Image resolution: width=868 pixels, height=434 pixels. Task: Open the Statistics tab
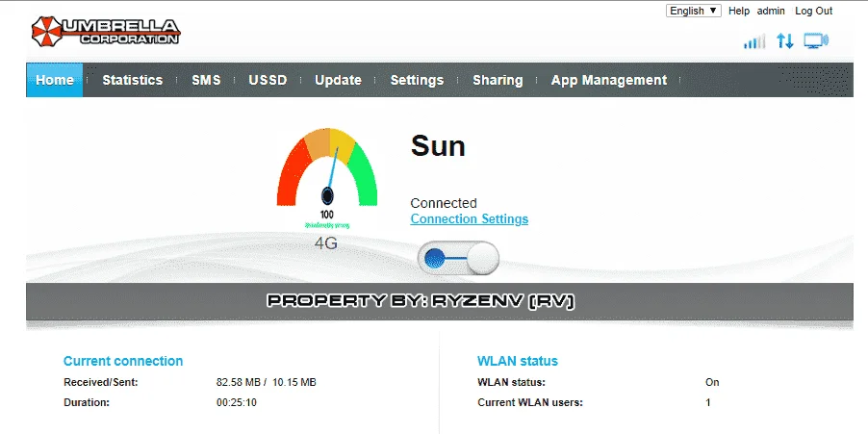pyautogui.click(x=132, y=80)
